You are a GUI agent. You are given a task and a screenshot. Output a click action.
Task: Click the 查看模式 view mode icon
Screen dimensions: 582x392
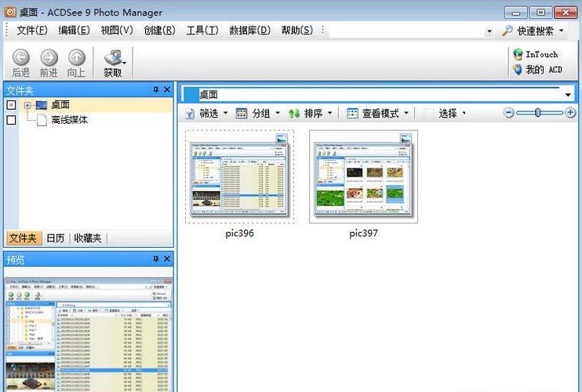(352, 114)
